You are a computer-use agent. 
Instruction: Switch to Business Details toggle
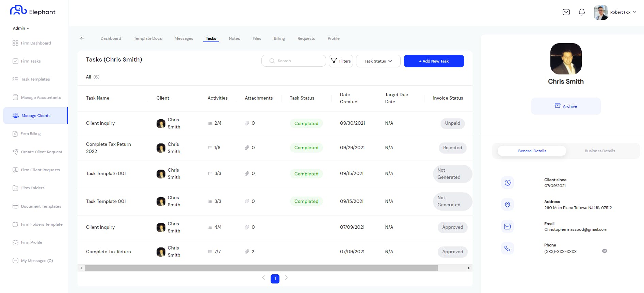[600, 151]
